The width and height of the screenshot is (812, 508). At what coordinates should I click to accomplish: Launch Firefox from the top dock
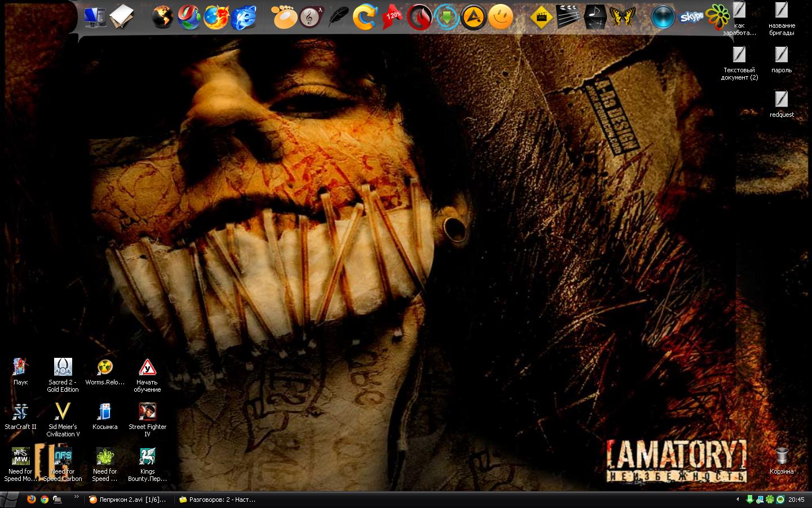point(216,17)
